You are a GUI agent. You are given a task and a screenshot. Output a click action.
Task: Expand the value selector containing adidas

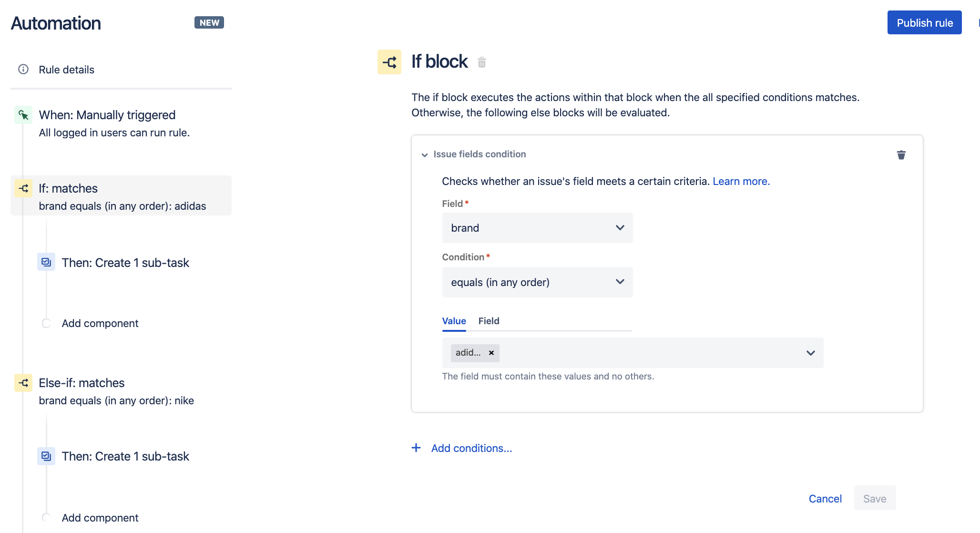tap(809, 353)
